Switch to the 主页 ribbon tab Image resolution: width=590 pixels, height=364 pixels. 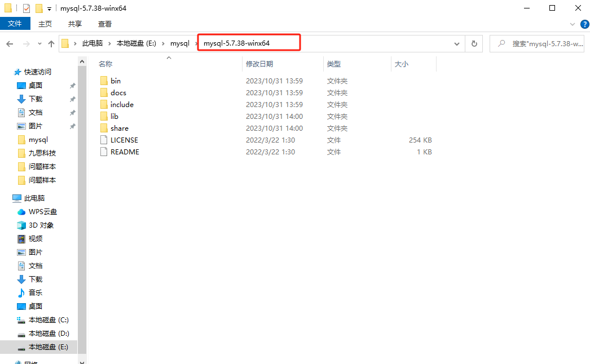point(45,24)
